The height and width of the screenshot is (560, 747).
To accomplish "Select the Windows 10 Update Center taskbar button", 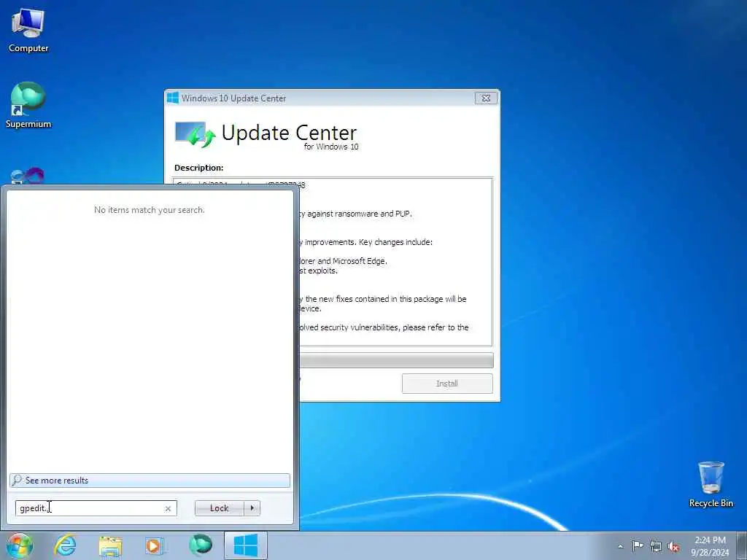I will pos(246,545).
